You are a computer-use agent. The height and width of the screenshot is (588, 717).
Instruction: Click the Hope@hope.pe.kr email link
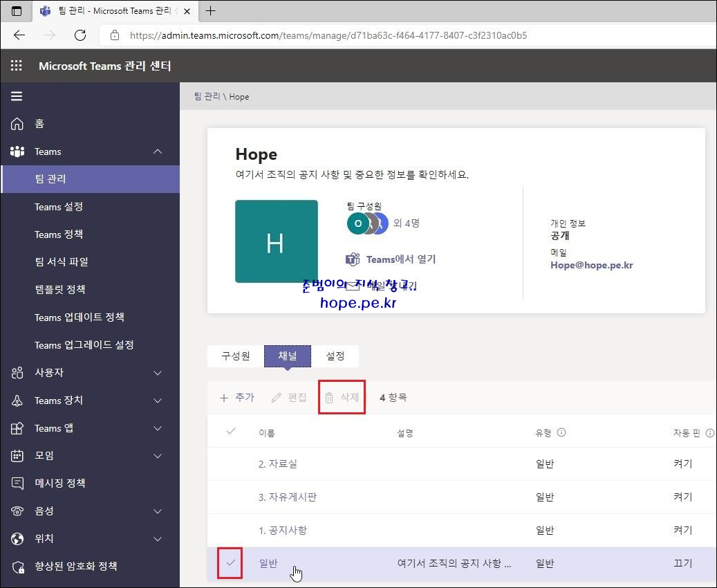pos(591,265)
